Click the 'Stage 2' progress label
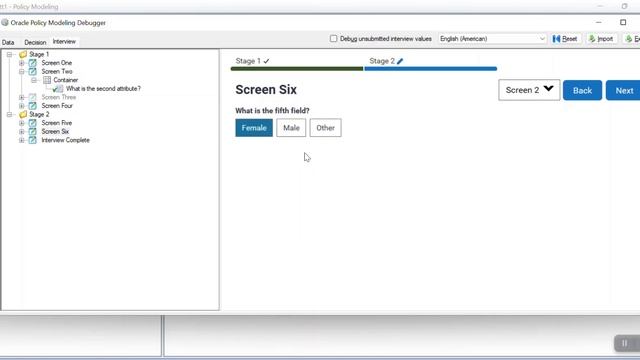 pos(382,61)
